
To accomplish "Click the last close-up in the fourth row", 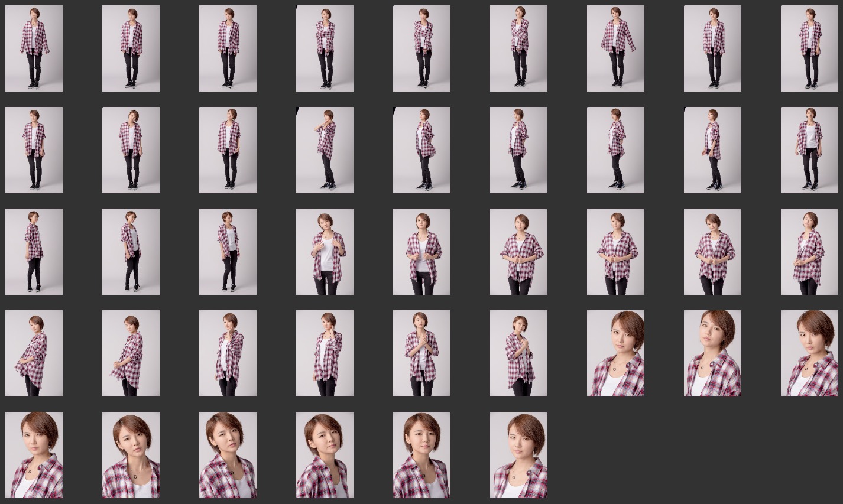I will click(x=809, y=353).
